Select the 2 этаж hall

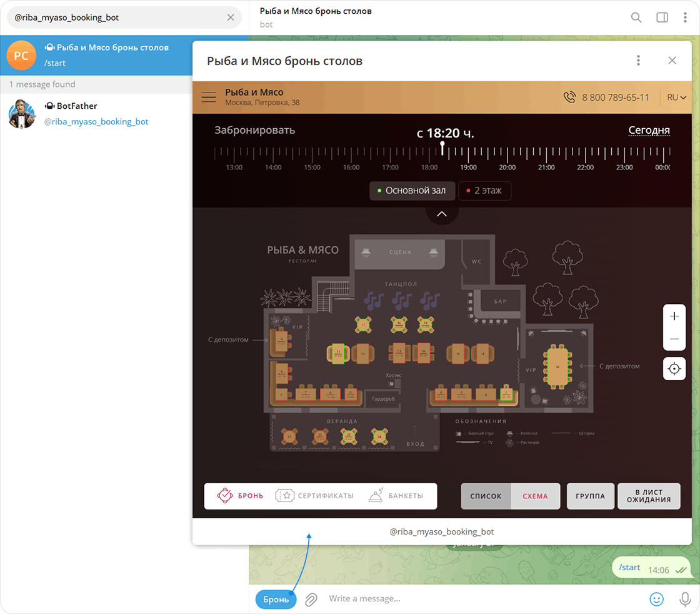click(484, 191)
